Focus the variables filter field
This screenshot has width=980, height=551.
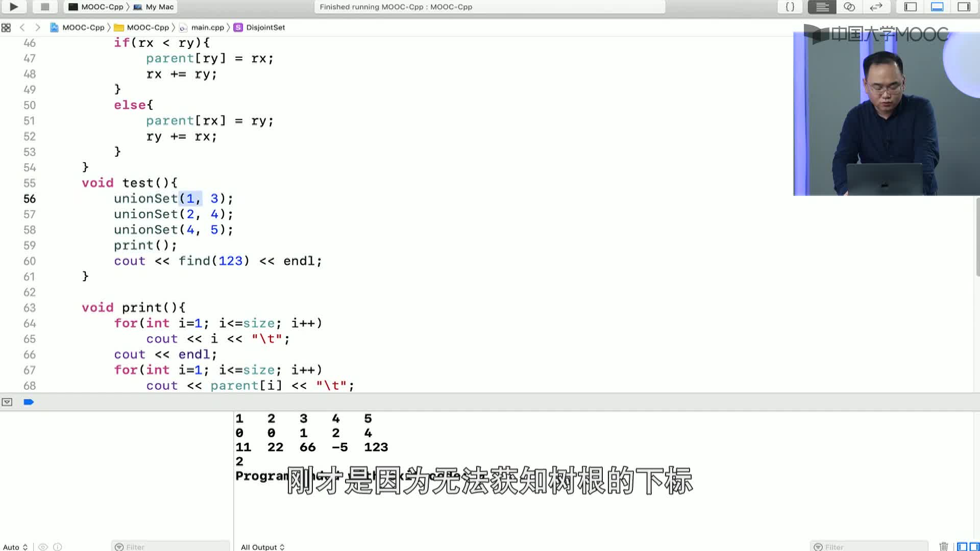click(170, 547)
